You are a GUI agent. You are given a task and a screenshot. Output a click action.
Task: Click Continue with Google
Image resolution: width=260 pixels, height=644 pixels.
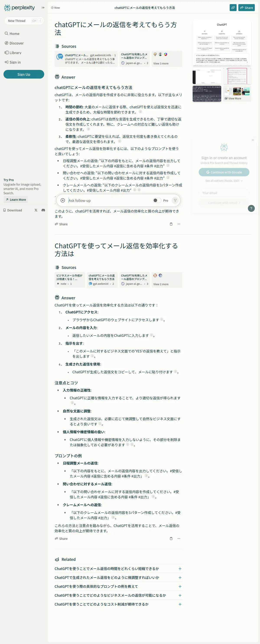224,172
